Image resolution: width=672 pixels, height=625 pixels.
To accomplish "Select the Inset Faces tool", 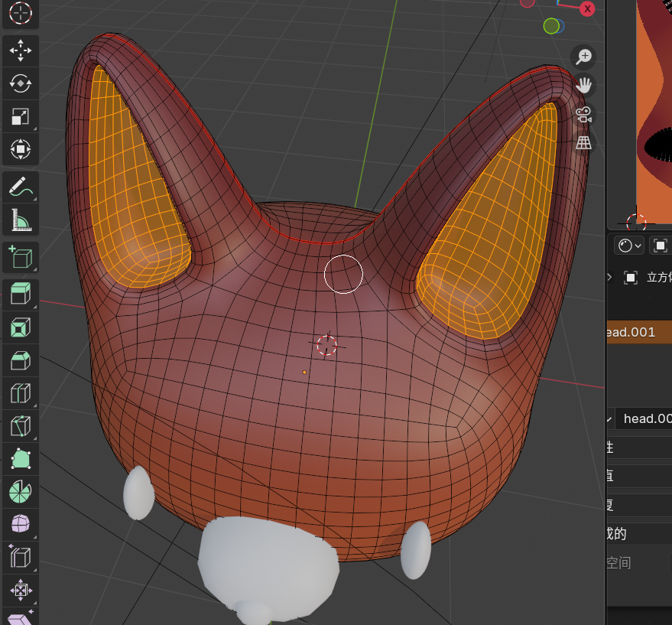I will pos(21,327).
